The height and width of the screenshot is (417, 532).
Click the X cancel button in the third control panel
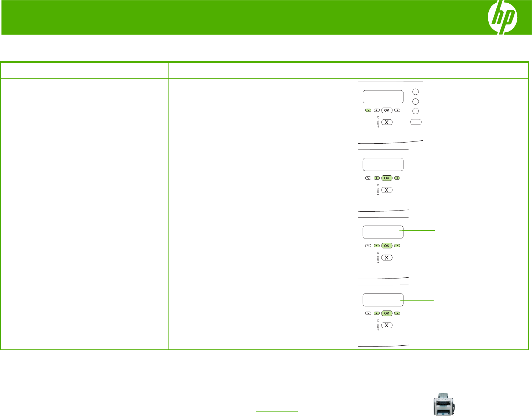click(x=387, y=258)
